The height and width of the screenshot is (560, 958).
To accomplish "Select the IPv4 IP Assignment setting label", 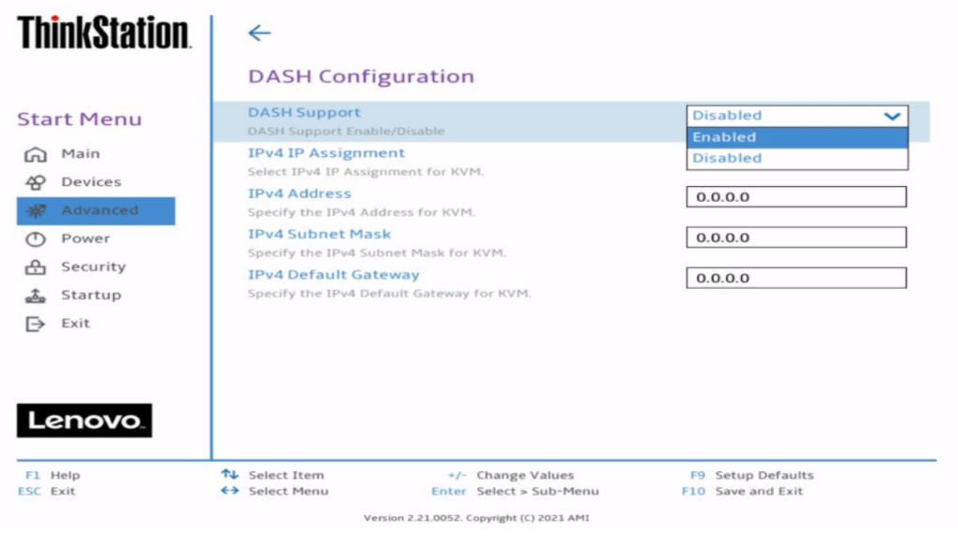I will click(x=327, y=153).
